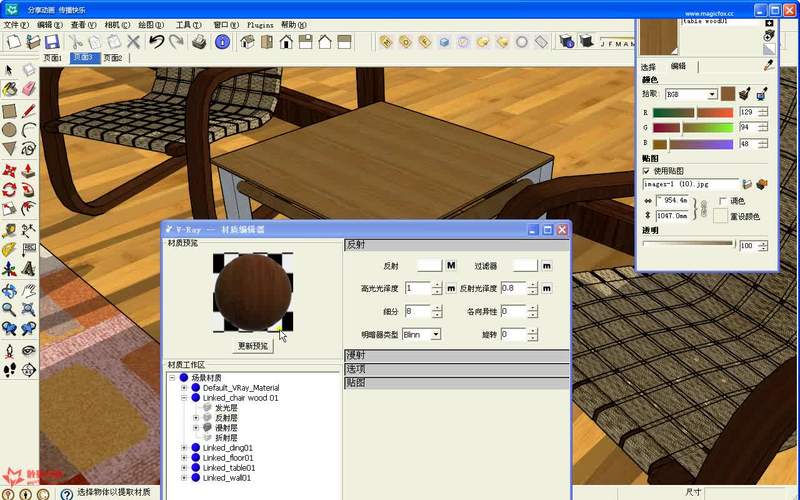Click the 更新预览 button
Viewport: 800px width, 500px height.
[x=253, y=345]
